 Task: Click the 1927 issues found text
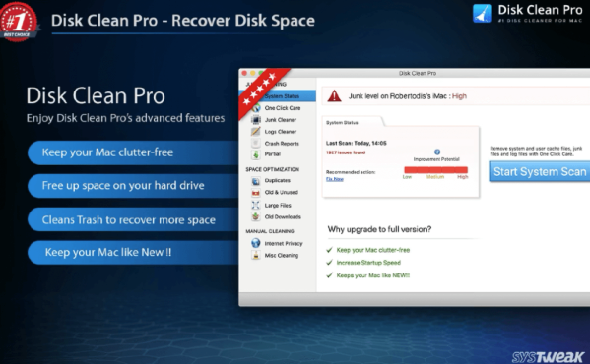[346, 152]
